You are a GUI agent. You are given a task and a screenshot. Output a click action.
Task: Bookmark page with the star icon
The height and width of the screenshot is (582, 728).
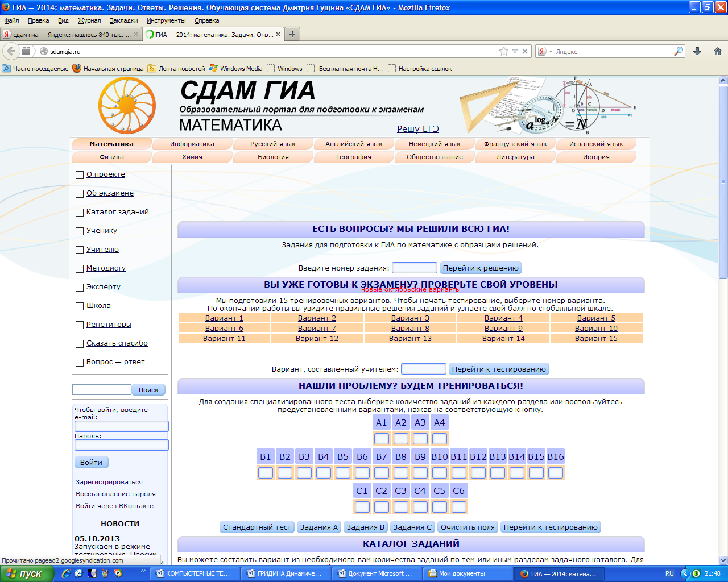point(503,51)
